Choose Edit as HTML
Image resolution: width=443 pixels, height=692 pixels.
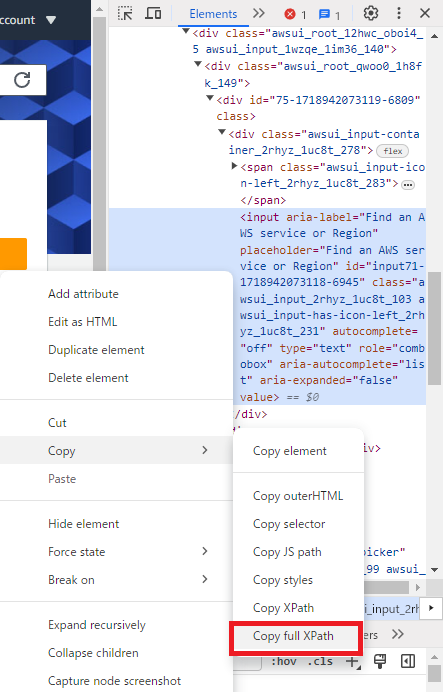[x=83, y=322]
